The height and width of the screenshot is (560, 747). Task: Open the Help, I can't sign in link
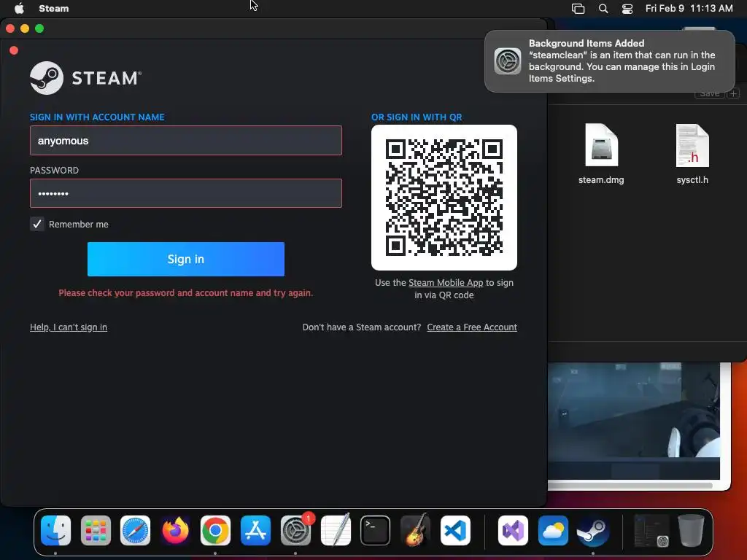pos(69,327)
